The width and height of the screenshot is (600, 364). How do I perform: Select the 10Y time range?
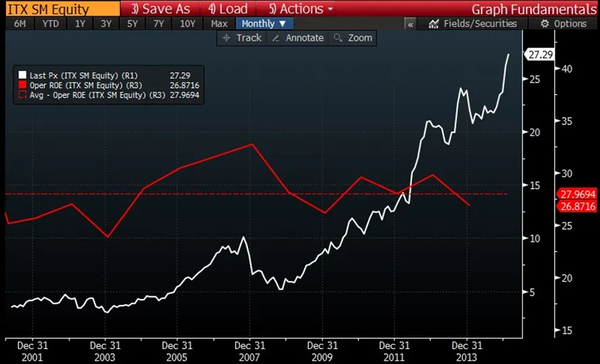coord(187,24)
